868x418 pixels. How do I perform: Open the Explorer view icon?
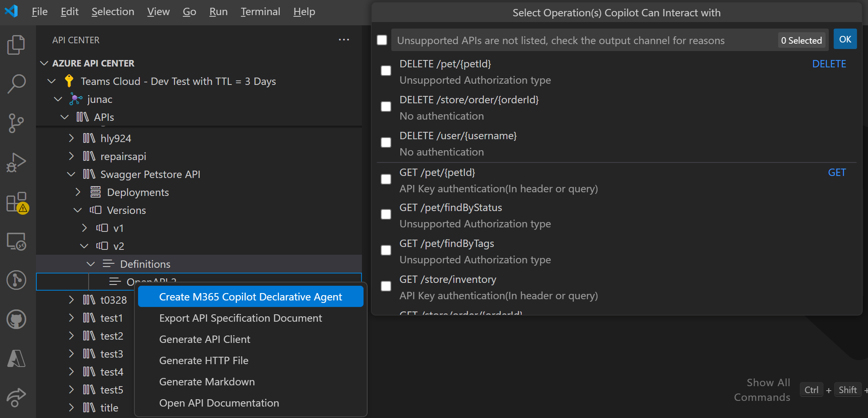click(x=16, y=44)
